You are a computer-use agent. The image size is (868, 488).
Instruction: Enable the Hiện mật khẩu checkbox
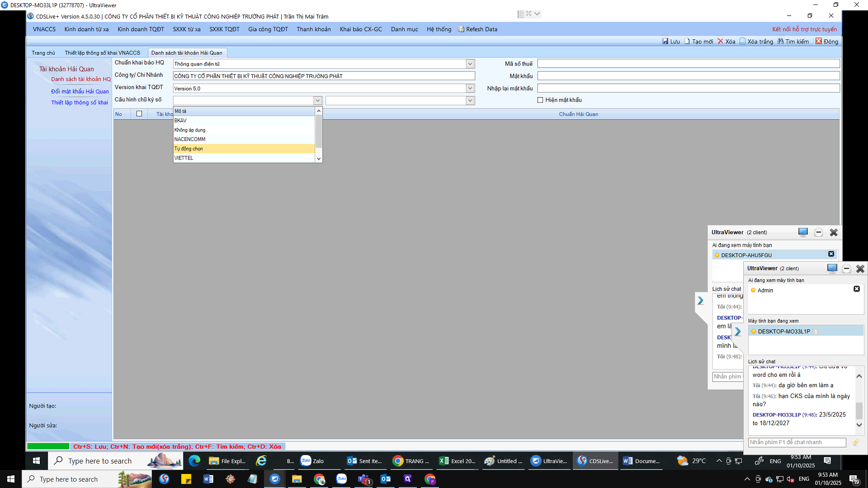pyautogui.click(x=540, y=100)
